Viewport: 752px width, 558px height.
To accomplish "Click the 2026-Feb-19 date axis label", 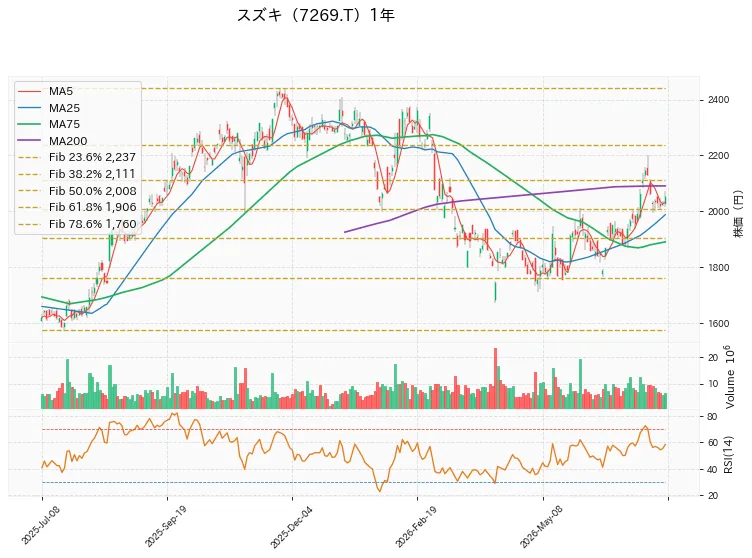I will (x=416, y=526).
